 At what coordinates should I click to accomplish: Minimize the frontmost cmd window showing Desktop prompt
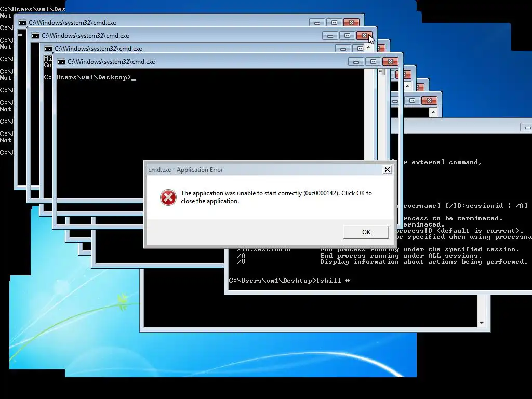(x=356, y=62)
